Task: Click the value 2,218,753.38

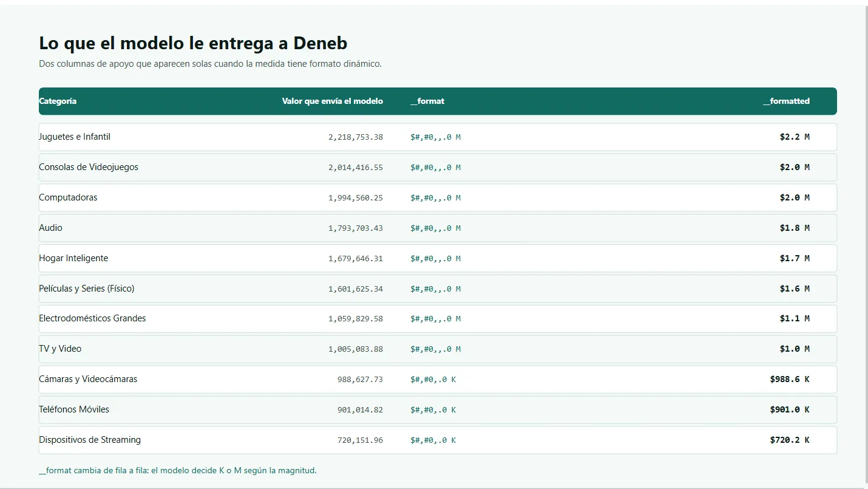Action: click(356, 137)
